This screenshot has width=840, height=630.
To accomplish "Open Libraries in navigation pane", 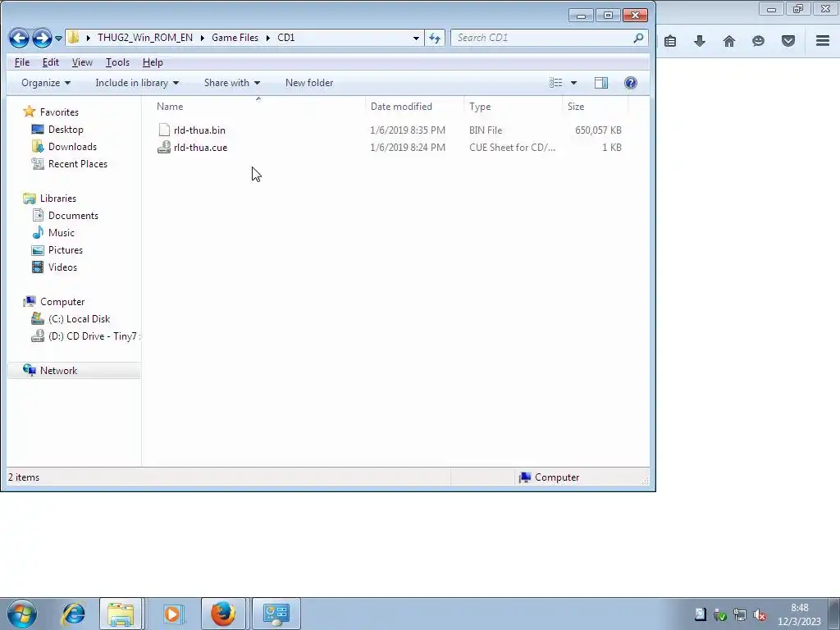I will 58,199.
